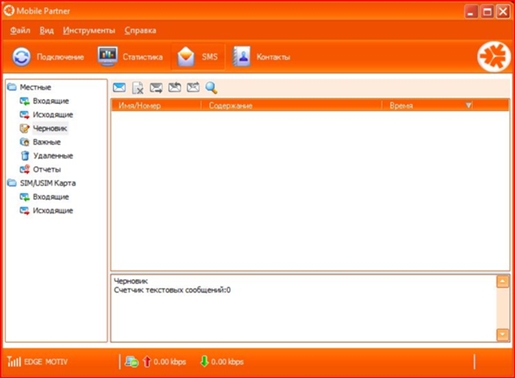Open message search with magnifier icon
Screen dimensions: 515x378
[211, 88]
